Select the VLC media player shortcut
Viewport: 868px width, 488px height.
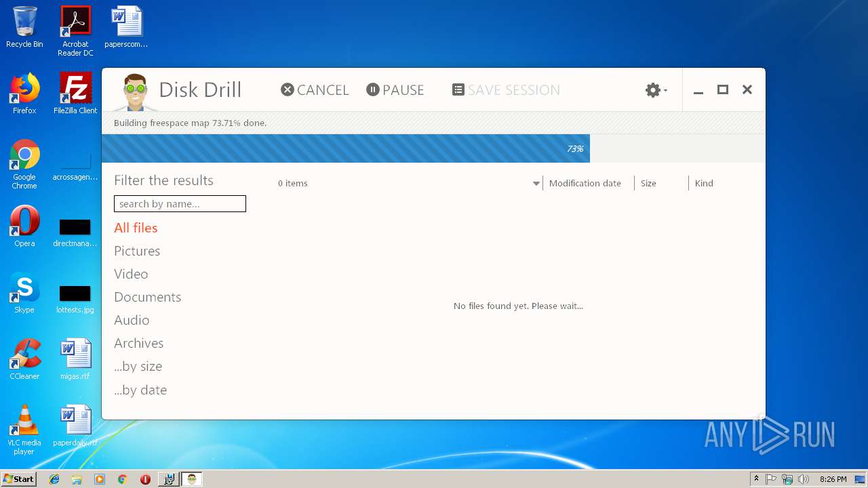point(24,430)
